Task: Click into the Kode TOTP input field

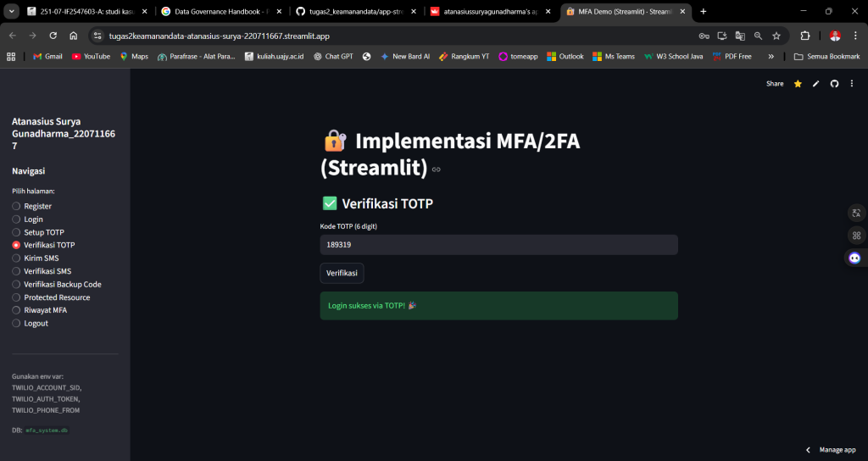Action: pos(498,245)
